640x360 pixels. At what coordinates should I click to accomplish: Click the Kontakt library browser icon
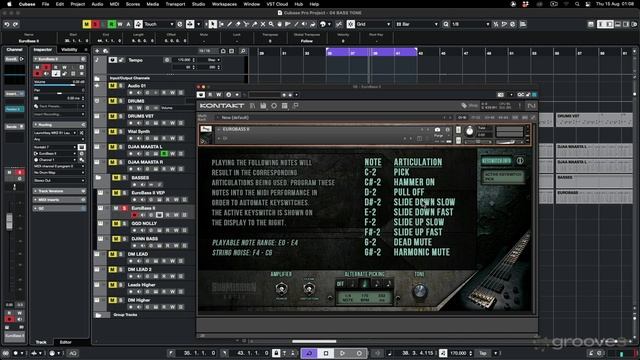253,106
